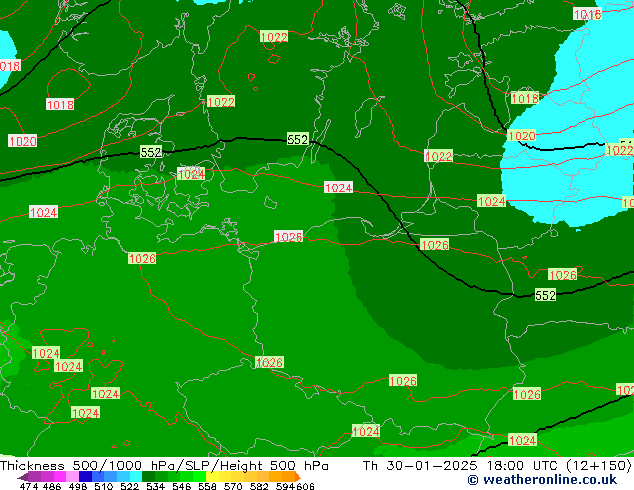Click the '582' legend value
634x490 pixels.
click(x=259, y=486)
